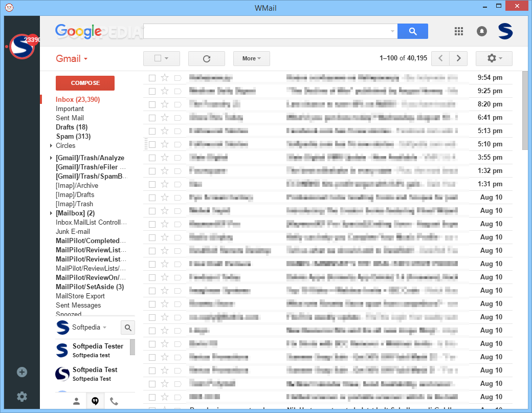The height and width of the screenshot is (413, 532).
Task: Star the 9:25 pm message
Action: 165,91
